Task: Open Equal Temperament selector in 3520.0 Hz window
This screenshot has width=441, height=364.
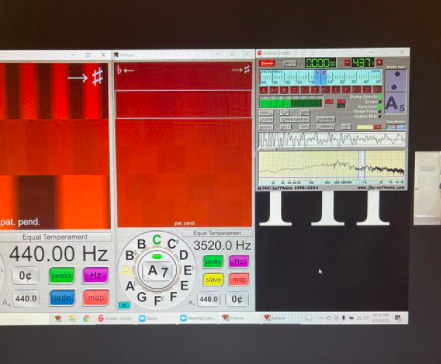Action: pyautogui.click(x=217, y=233)
